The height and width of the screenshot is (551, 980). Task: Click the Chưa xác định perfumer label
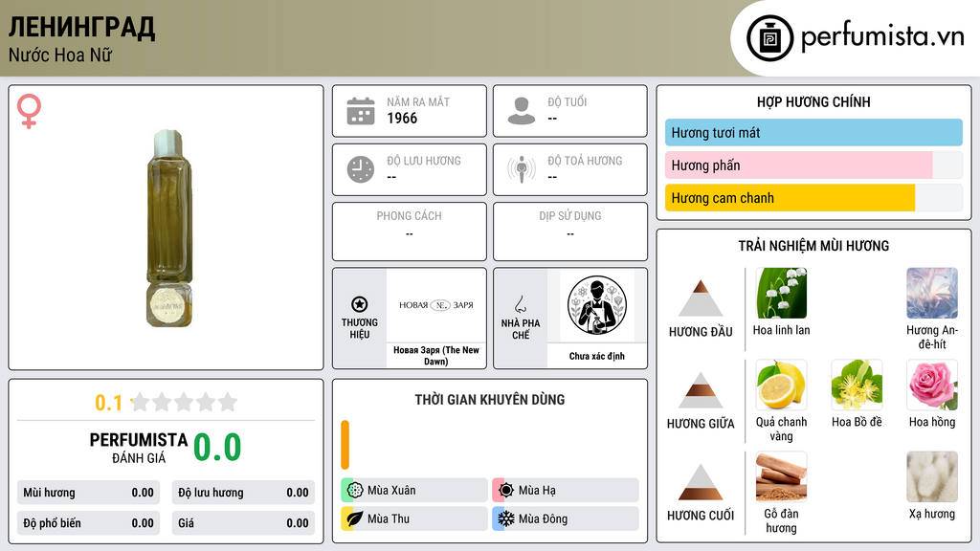(597, 356)
